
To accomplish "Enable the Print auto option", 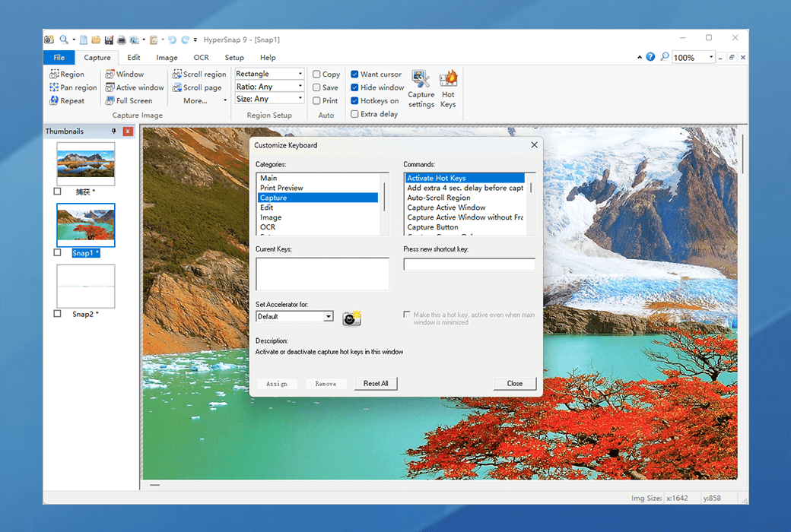I will [317, 100].
